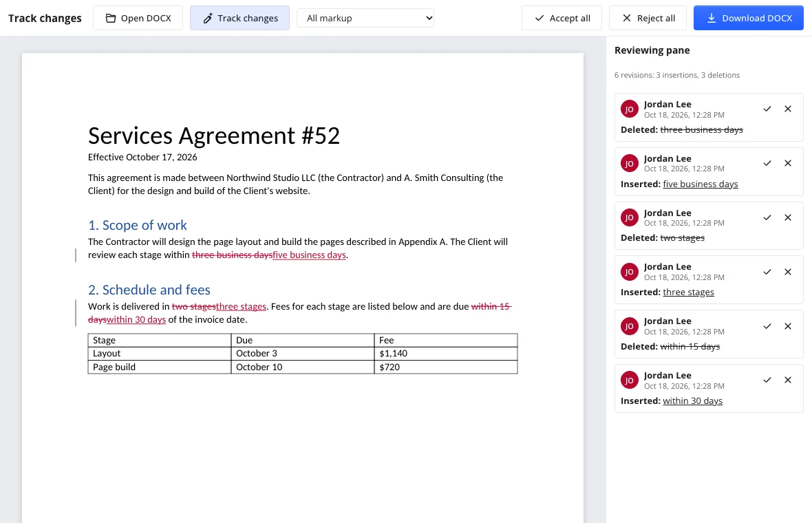The width and height of the screenshot is (812, 523).
Task: Click the 'Layout' table cell
Action: [x=160, y=354]
